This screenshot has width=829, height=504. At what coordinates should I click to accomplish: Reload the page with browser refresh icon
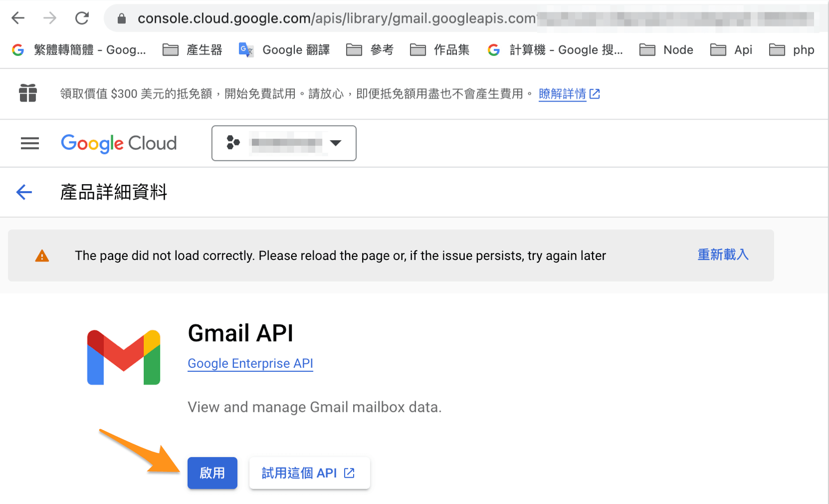pos(82,19)
